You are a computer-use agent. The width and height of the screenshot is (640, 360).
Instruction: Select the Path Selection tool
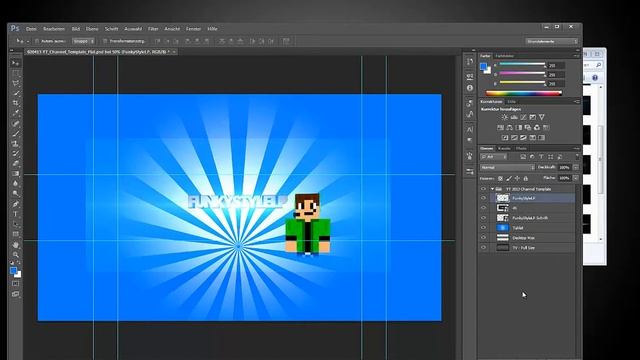16,224
